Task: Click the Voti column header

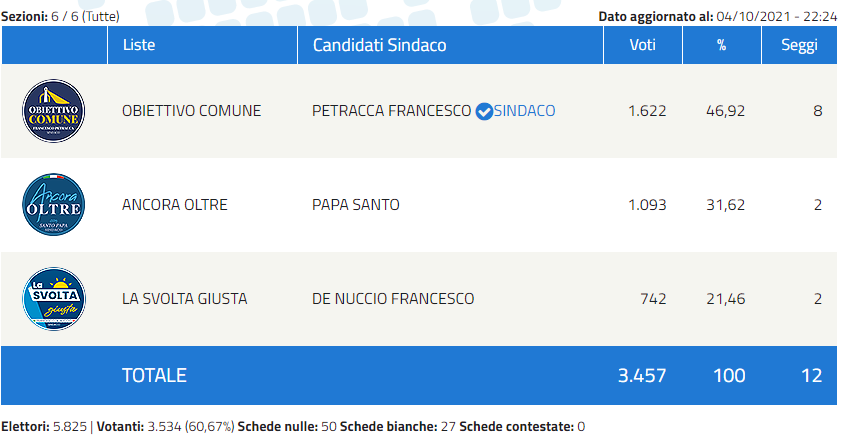Action: (643, 45)
